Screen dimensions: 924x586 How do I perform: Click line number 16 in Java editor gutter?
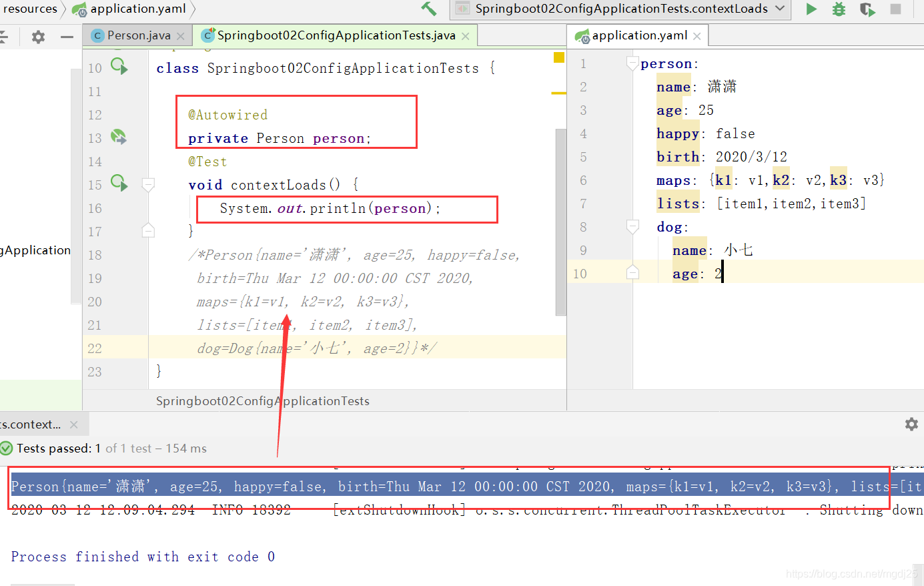[x=95, y=208]
